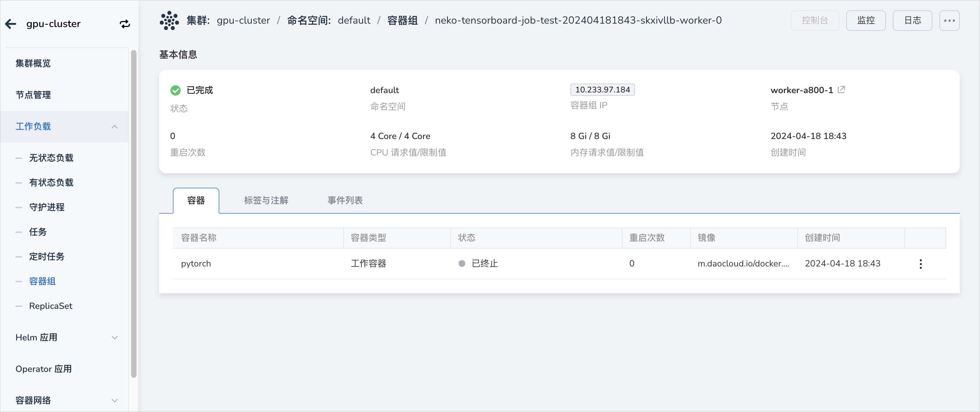Viewport: 980px width, 412px height.
Task: Open the more actions ellipsis button in the header
Action: [949, 21]
